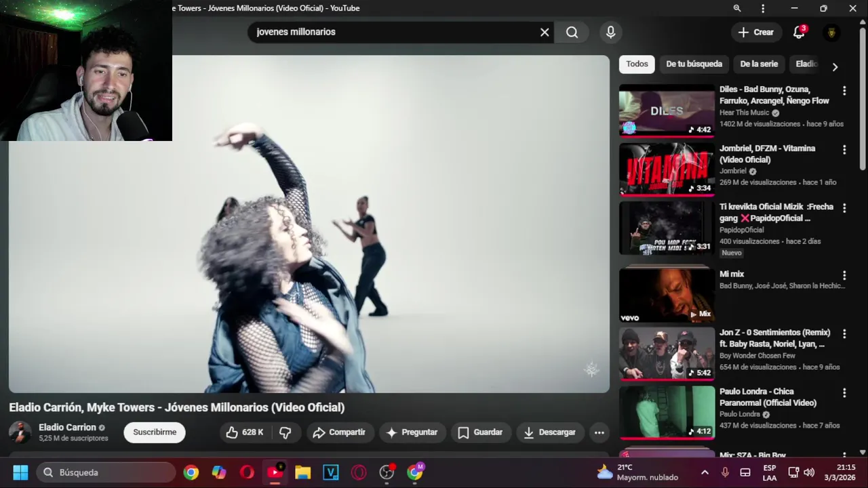This screenshot has height=488, width=868.
Task: Select the partially visible 'Eladio' chip
Action: coord(806,64)
